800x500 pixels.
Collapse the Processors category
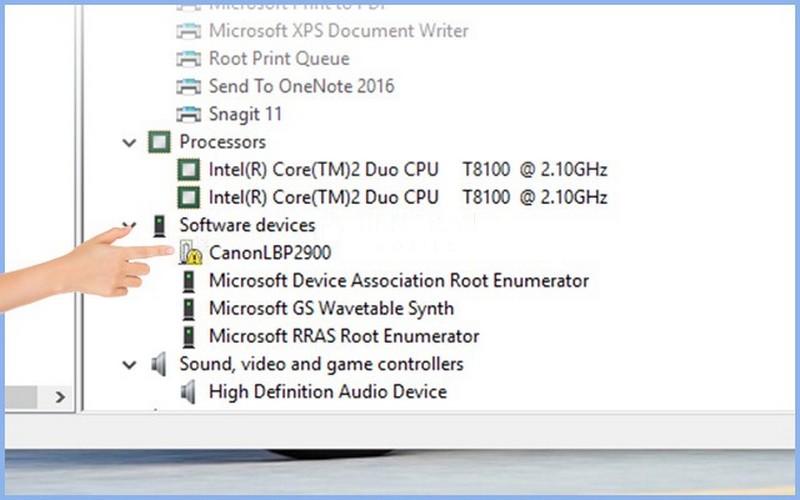tap(129, 143)
